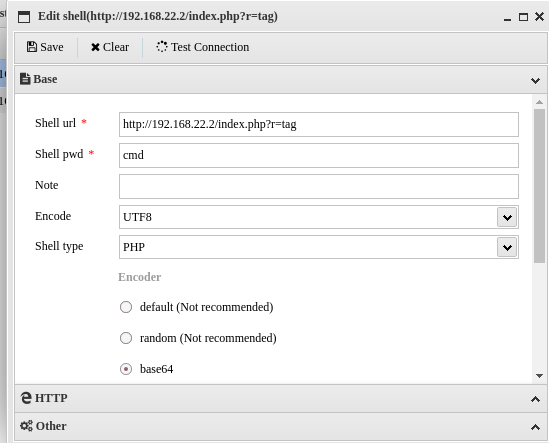Select the random (Not recommended) encoder
Viewport: 549px width, 443px height.
click(x=126, y=338)
